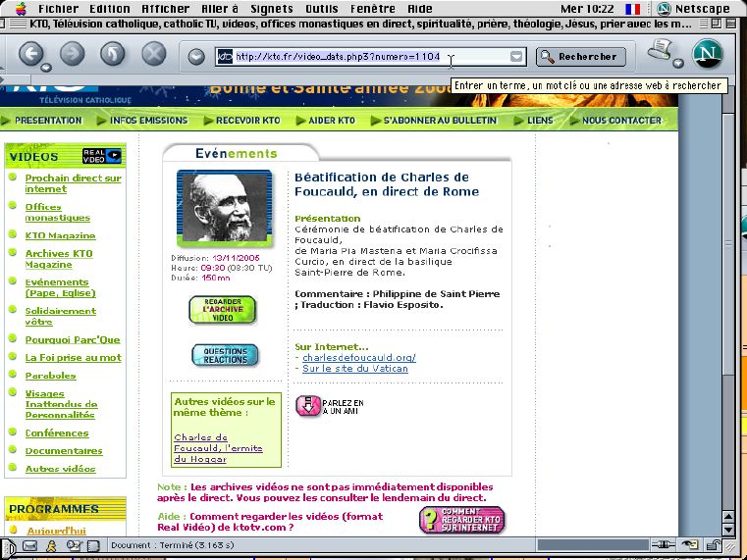Open the Netscape application switcher menu
Image resolution: width=747 pixels, height=560 pixels.
point(693,9)
